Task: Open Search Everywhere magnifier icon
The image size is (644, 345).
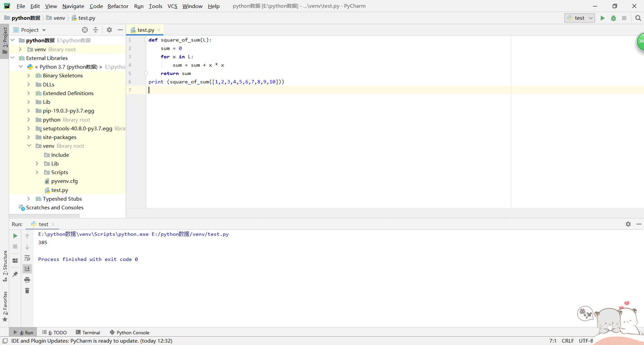Action: 638,18
